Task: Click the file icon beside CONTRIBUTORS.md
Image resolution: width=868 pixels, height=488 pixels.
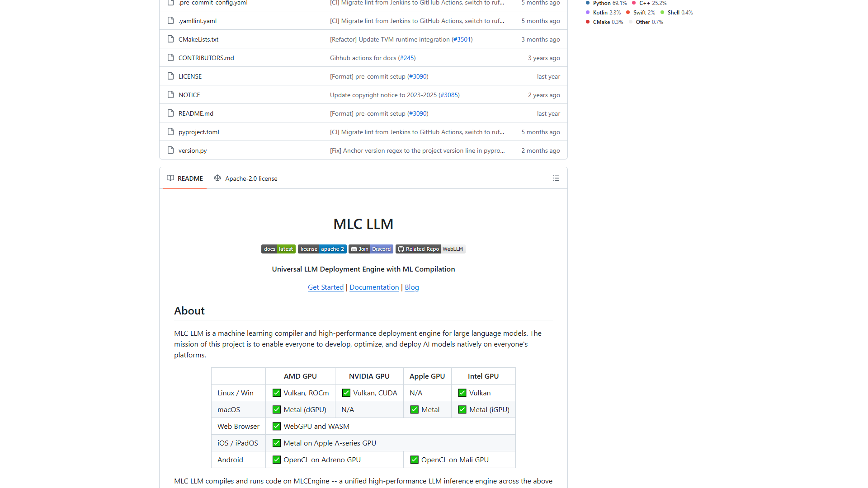Action: pyautogui.click(x=170, y=57)
